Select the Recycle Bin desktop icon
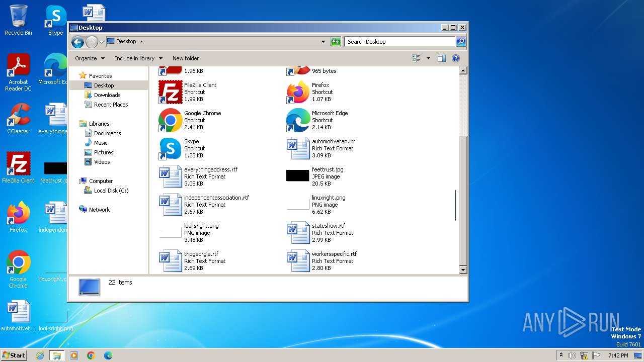 [18, 20]
